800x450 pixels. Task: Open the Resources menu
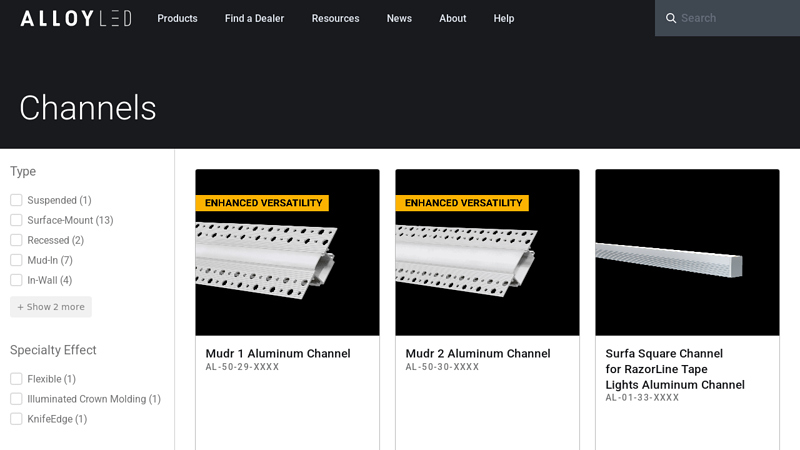tap(335, 18)
